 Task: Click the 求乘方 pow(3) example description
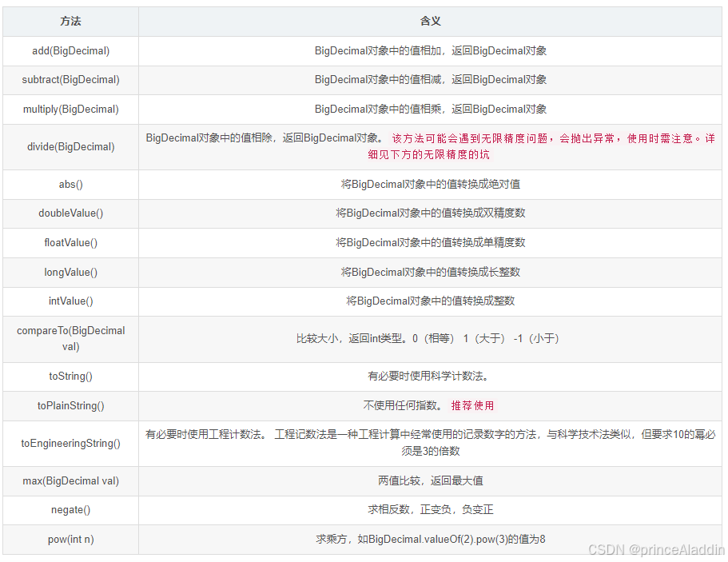click(431, 540)
